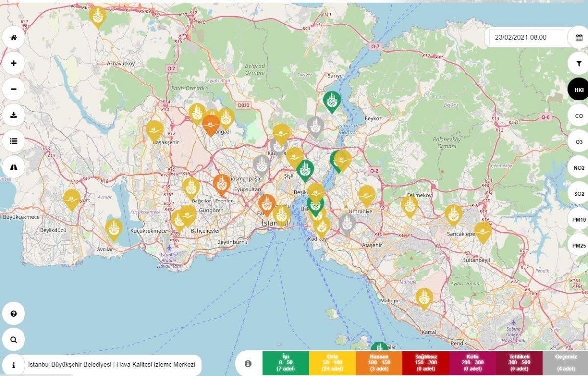Reset map view with the home icon
This screenshot has width=588, height=376.
pyautogui.click(x=14, y=37)
